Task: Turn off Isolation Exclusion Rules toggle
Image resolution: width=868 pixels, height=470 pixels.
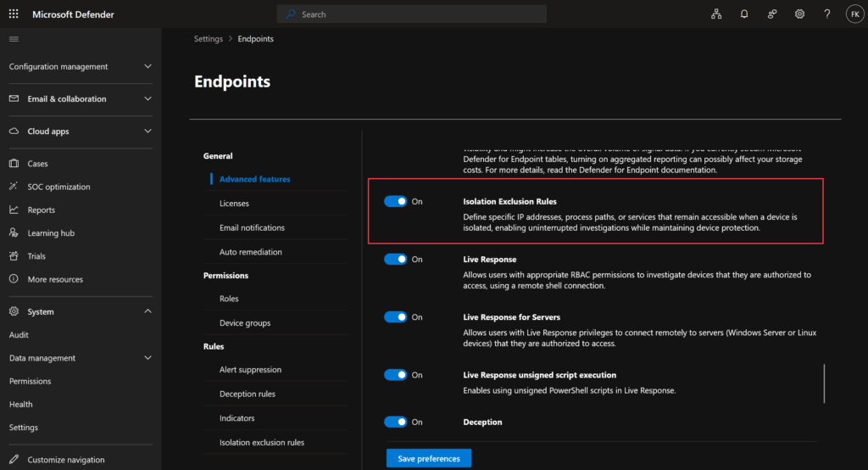Action: click(x=395, y=201)
